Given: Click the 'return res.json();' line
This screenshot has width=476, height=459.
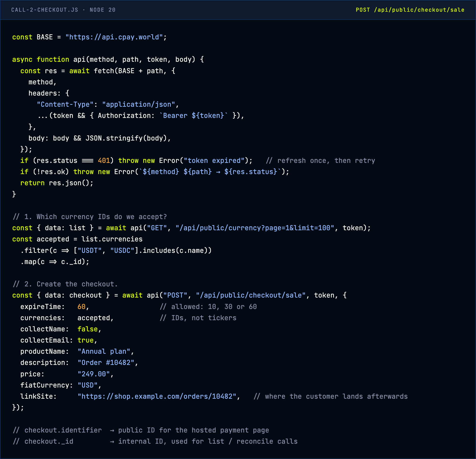Looking at the screenshot, I should point(57,183).
